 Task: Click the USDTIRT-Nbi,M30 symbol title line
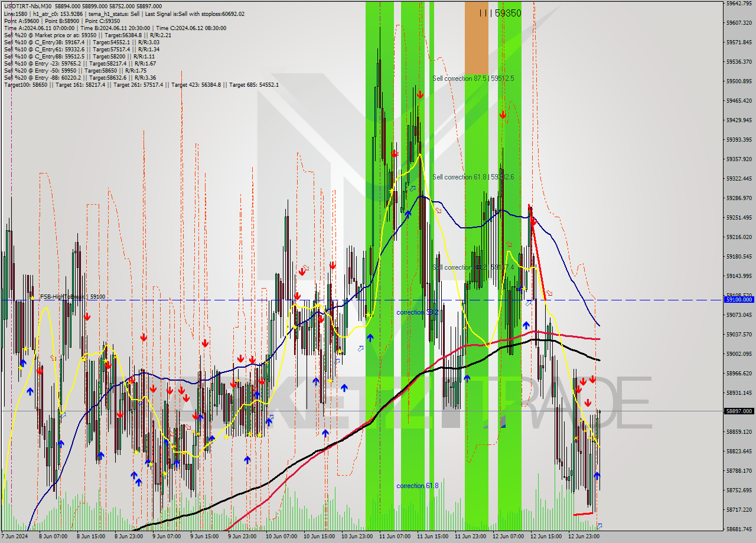click(x=83, y=6)
